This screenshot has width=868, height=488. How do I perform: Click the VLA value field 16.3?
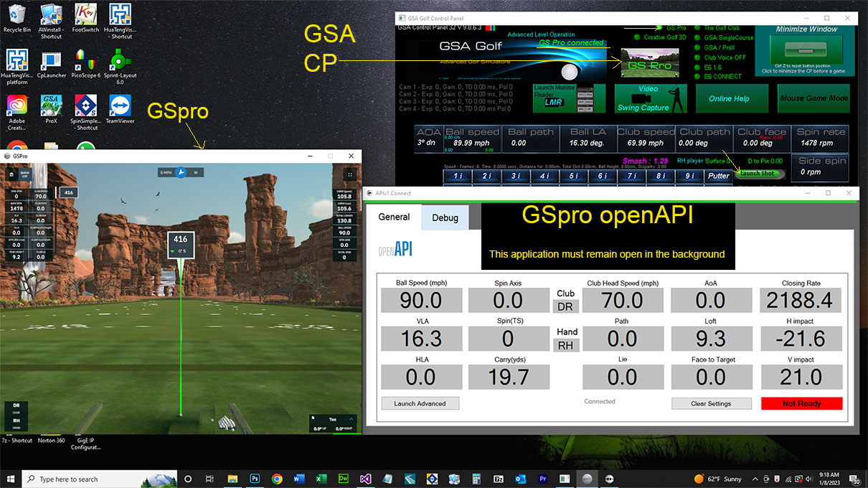pyautogui.click(x=421, y=339)
